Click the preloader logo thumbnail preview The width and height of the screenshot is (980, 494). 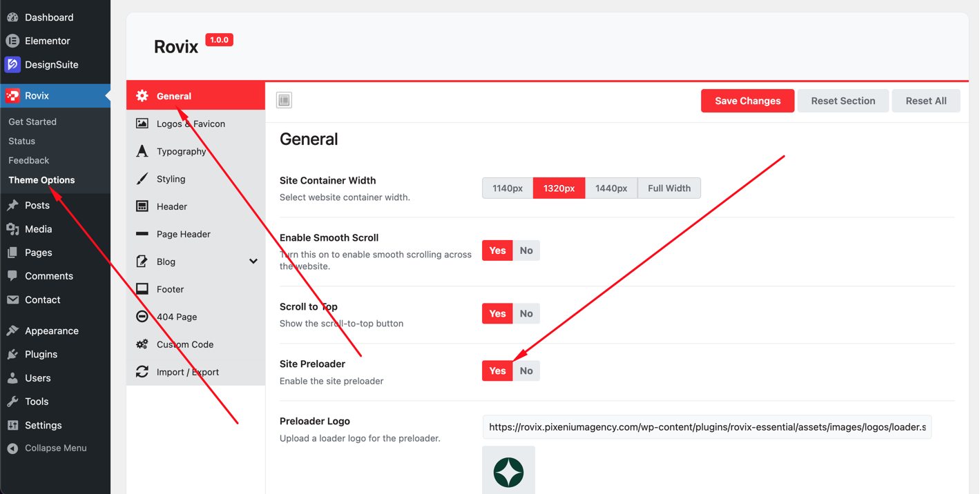tap(508, 471)
